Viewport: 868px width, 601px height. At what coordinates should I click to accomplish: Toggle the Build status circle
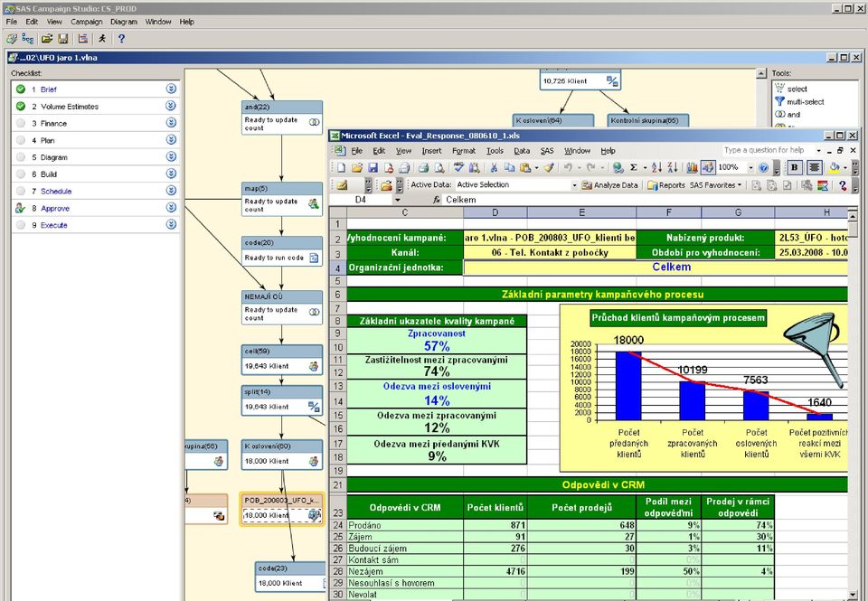pos(21,174)
